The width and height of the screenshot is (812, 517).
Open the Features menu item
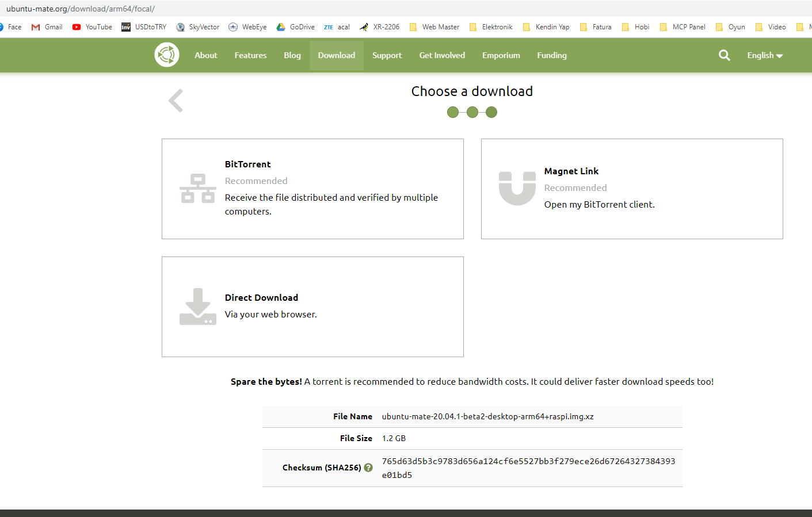click(250, 55)
